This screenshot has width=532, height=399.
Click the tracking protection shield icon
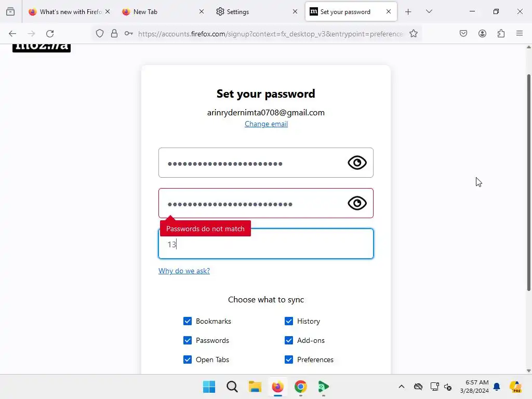click(99, 34)
